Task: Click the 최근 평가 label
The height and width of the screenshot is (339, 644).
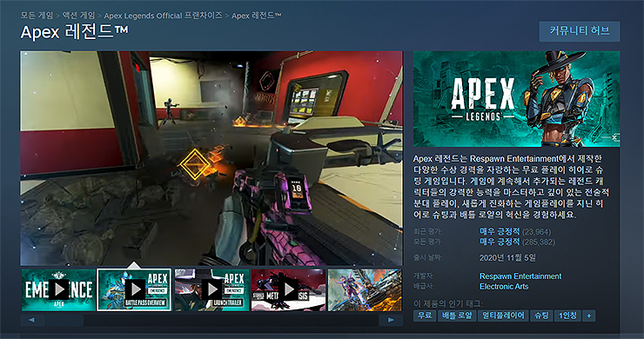Action: coord(427,232)
